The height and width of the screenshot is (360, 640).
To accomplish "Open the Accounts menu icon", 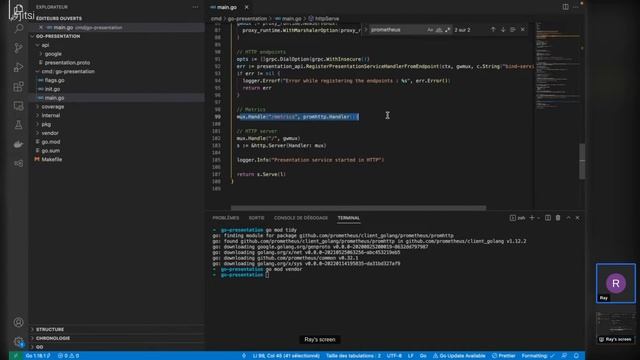I will [x=18, y=322].
